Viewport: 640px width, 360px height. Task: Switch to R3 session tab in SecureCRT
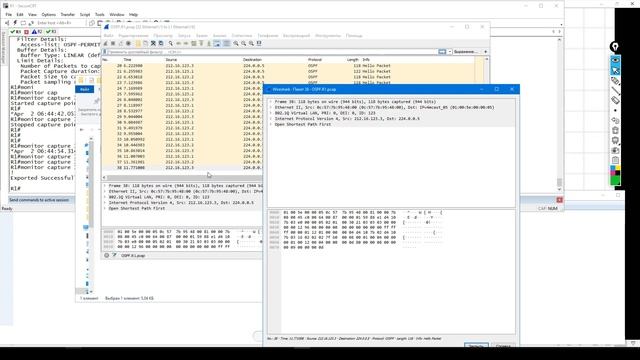tap(51, 31)
